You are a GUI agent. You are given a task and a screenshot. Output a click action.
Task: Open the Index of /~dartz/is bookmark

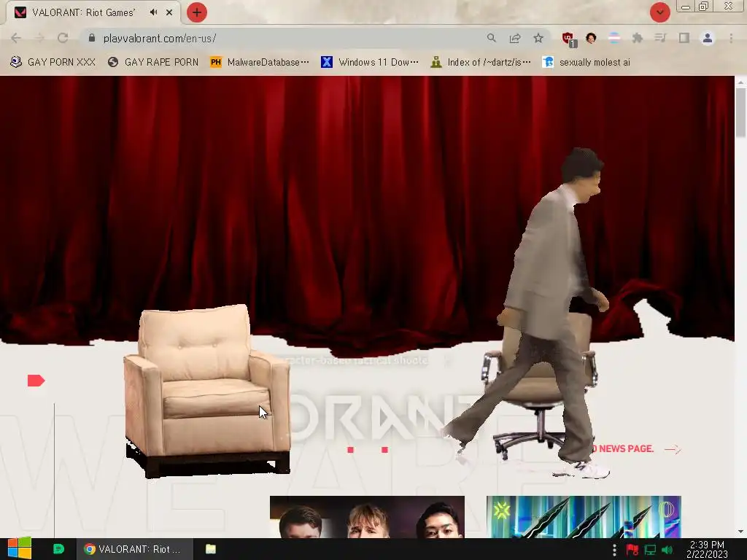[480, 62]
